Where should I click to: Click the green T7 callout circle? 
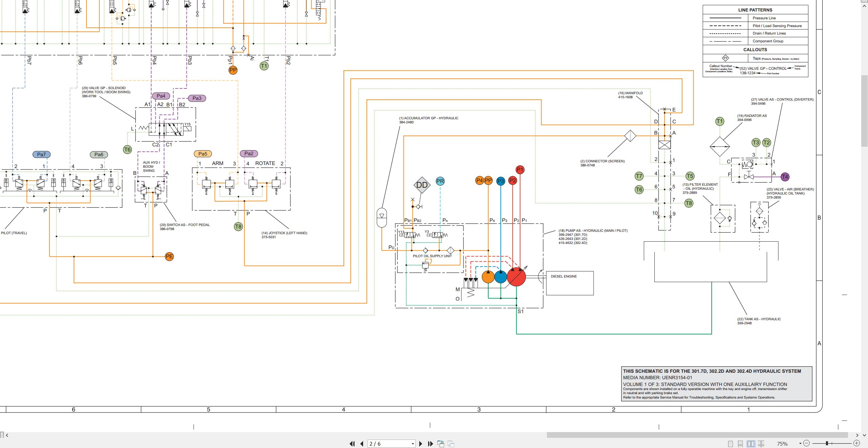(x=639, y=176)
